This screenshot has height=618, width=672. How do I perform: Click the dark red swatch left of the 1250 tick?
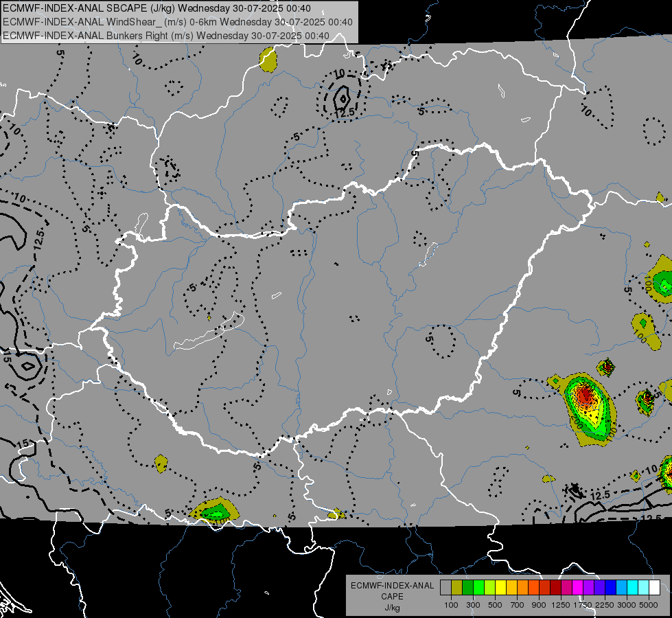[555, 588]
